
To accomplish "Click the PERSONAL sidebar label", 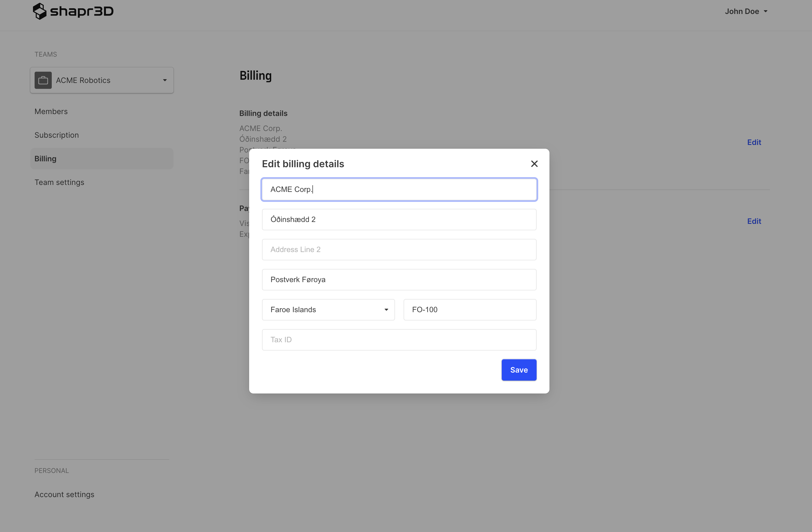I will [51, 471].
